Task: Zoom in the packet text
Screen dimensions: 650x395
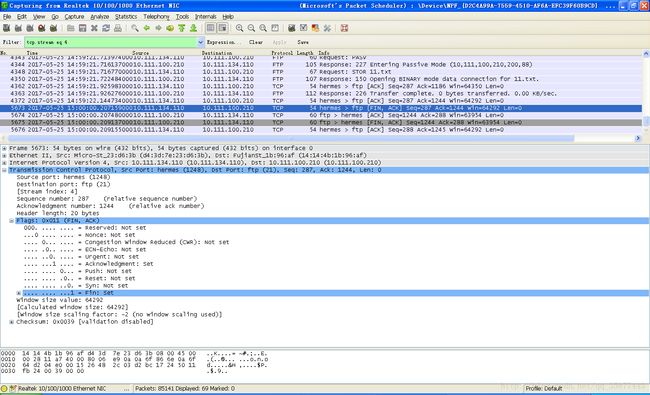Action: 239,28
